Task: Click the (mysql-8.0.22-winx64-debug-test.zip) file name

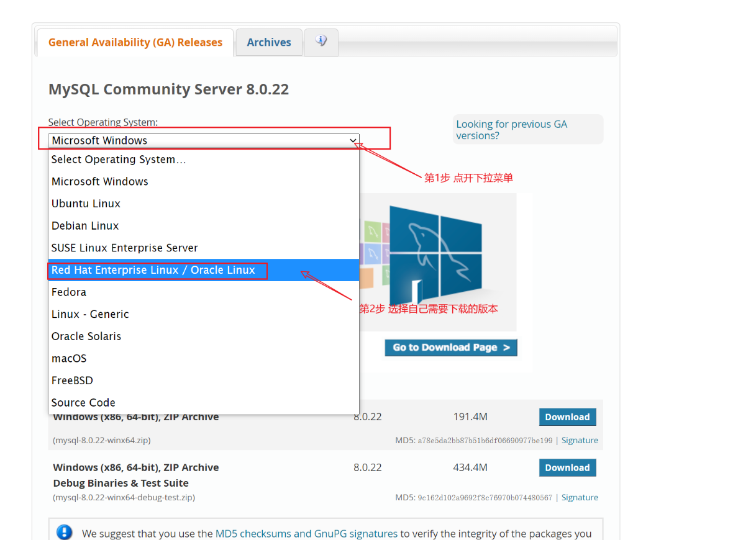Action: (x=124, y=498)
